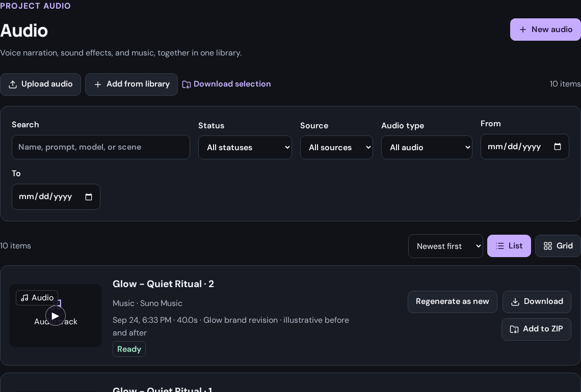Click the 10 items count above the filters
Viewport: 581px width, 392px height.
(565, 84)
